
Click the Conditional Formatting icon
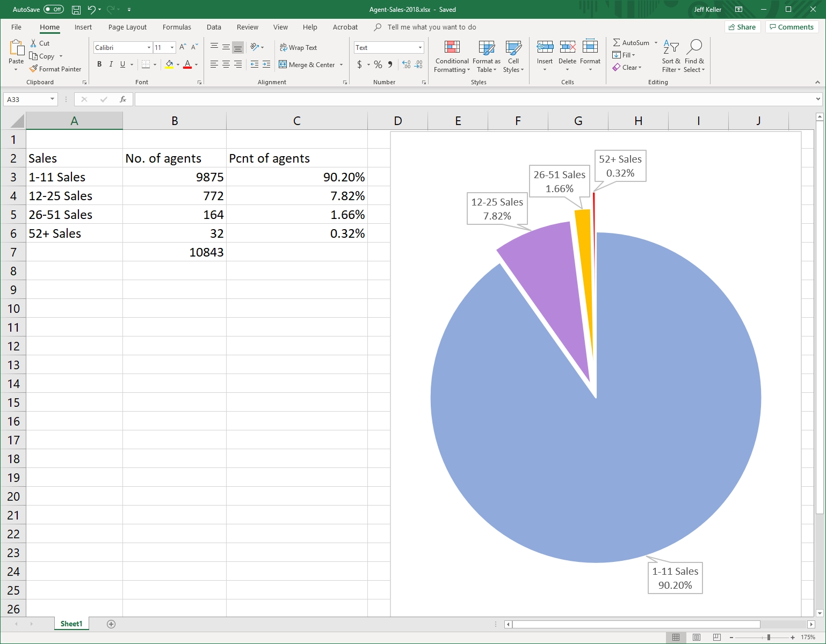[452, 47]
